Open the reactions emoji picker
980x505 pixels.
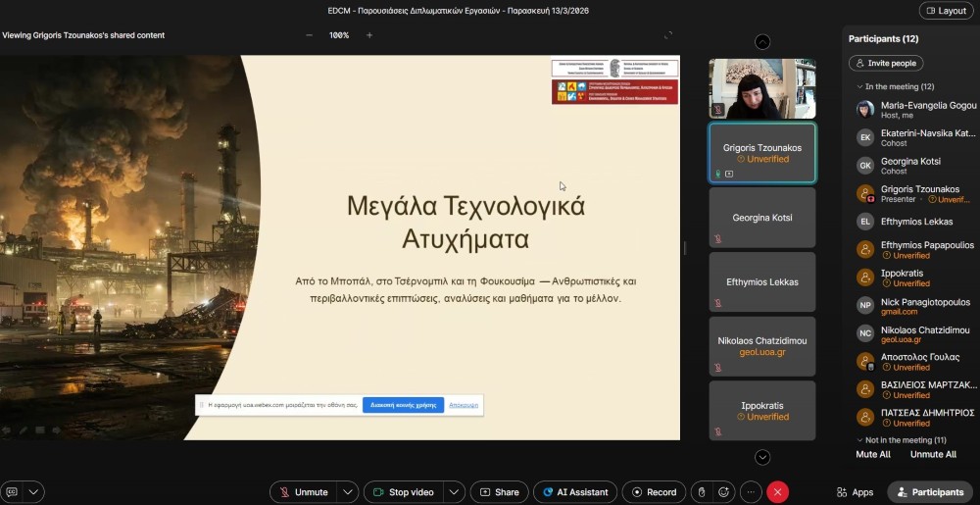click(x=724, y=492)
